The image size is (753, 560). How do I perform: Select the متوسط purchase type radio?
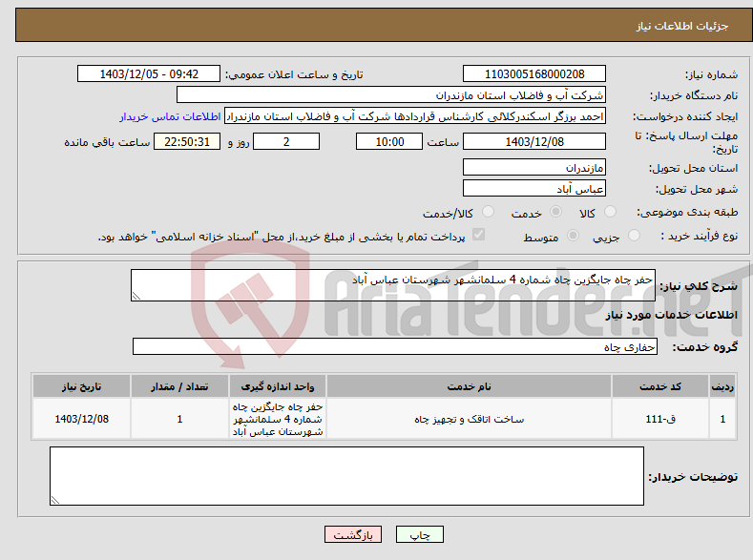[x=573, y=235]
